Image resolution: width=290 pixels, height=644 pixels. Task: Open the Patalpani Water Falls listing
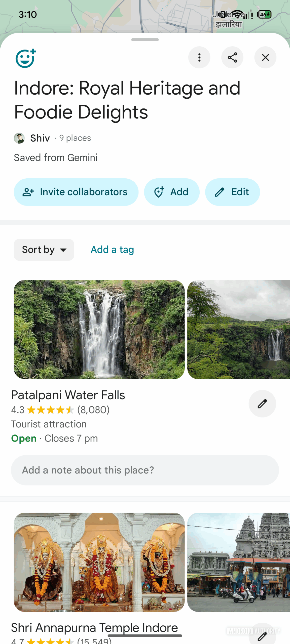[68, 395]
